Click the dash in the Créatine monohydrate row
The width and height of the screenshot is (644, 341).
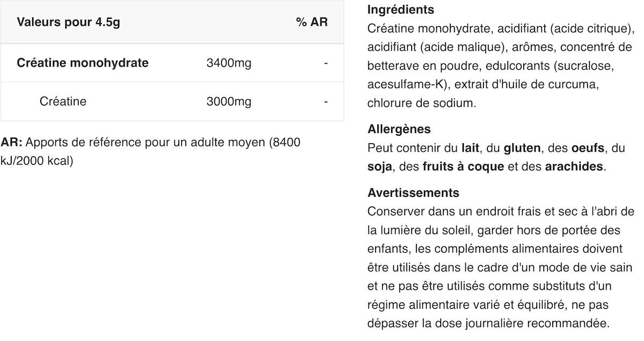pyautogui.click(x=326, y=63)
